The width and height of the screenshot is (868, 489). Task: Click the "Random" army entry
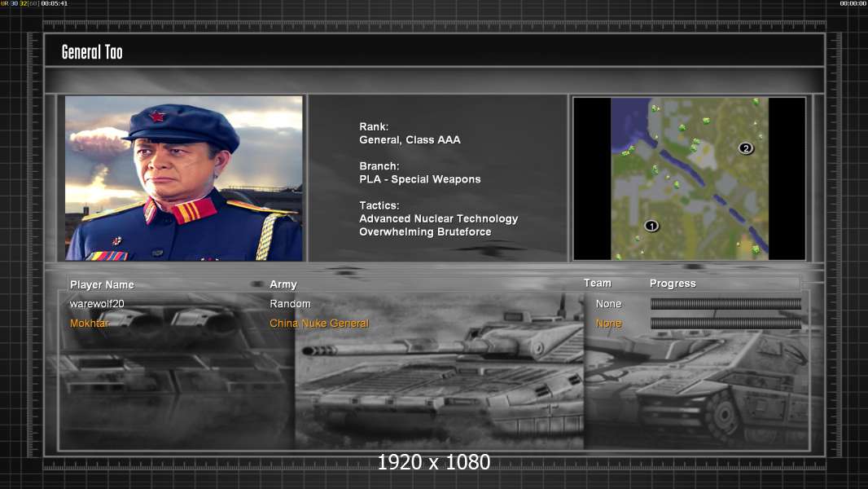(290, 304)
